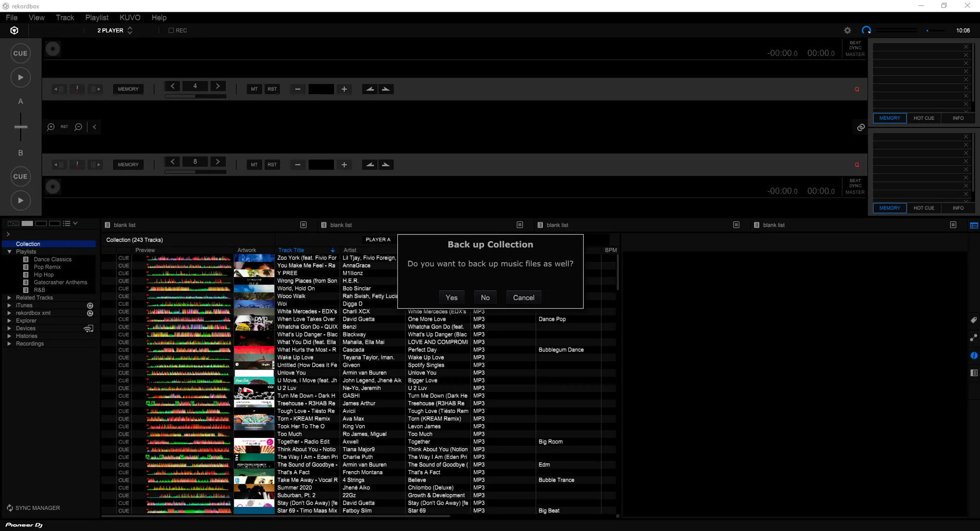Click the track info icon in right sidebar
The height and width of the screenshot is (531, 980).
pos(974,355)
